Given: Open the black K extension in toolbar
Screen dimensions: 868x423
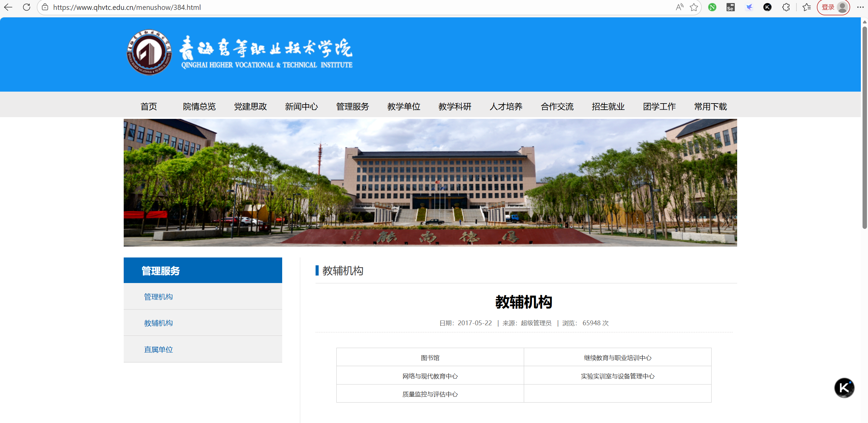Looking at the screenshot, I should point(767,7).
